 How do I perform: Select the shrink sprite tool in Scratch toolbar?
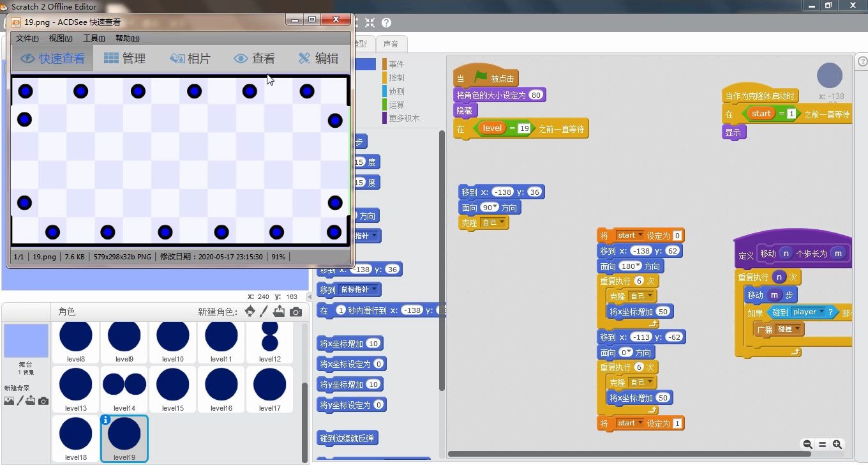pyautogui.click(x=369, y=22)
